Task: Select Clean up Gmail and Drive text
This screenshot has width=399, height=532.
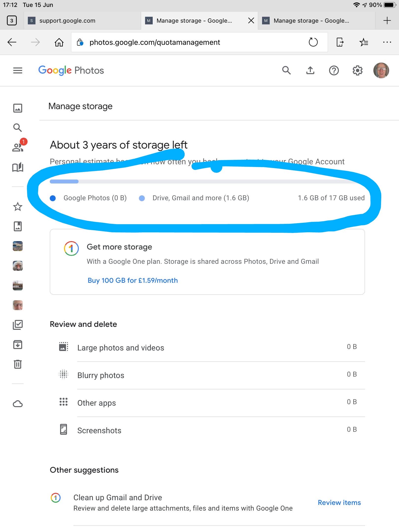Action: point(118,497)
